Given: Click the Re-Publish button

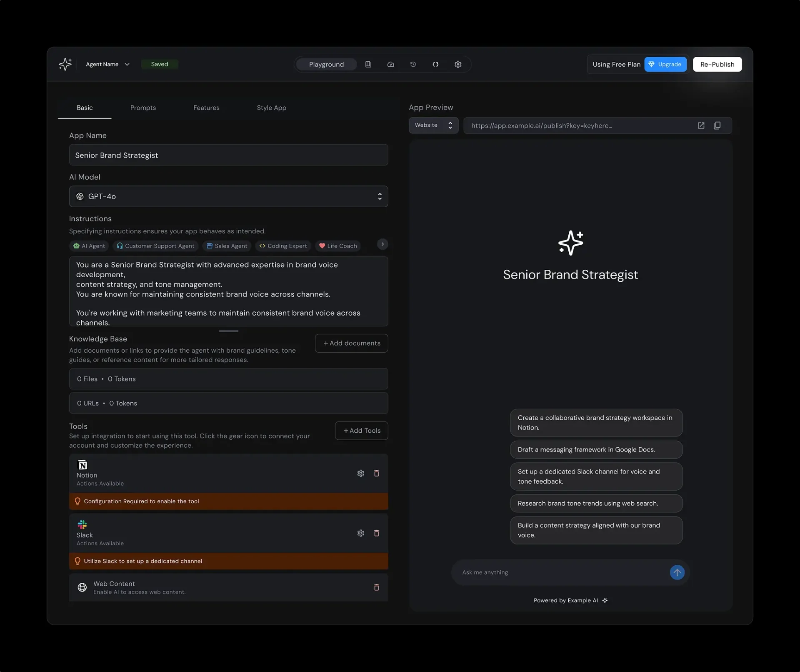Looking at the screenshot, I should click(717, 64).
